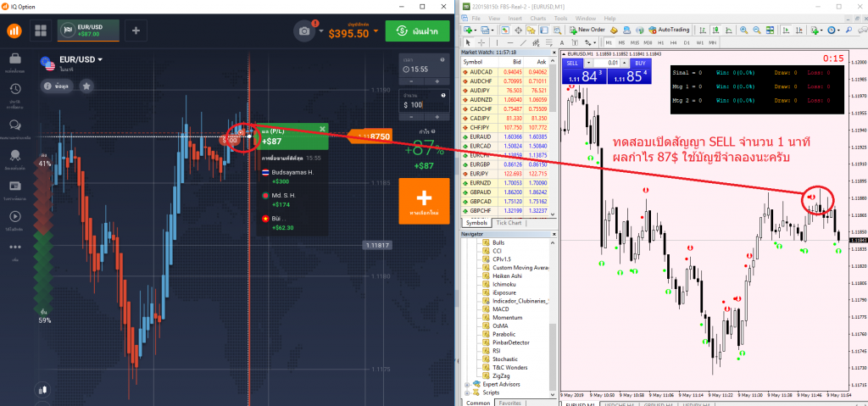Open the Charts menu in MetaTrader
The height and width of the screenshot is (406, 868).
[x=538, y=19]
